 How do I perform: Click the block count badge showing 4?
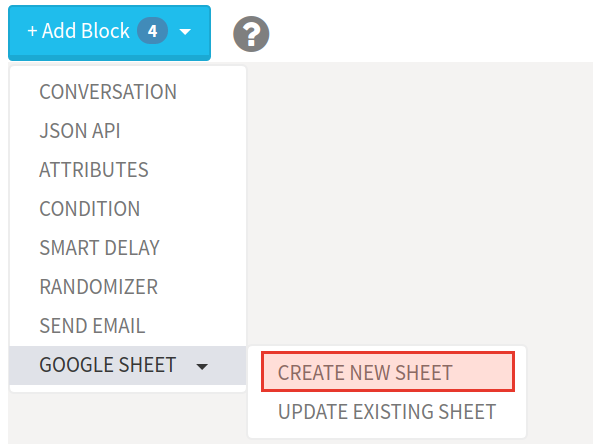pyautogui.click(x=152, y=31)
